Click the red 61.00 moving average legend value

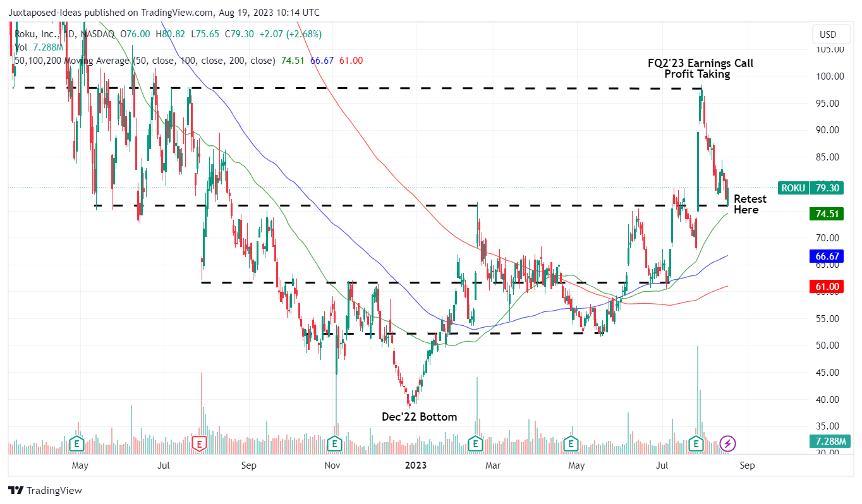[351, 61]
